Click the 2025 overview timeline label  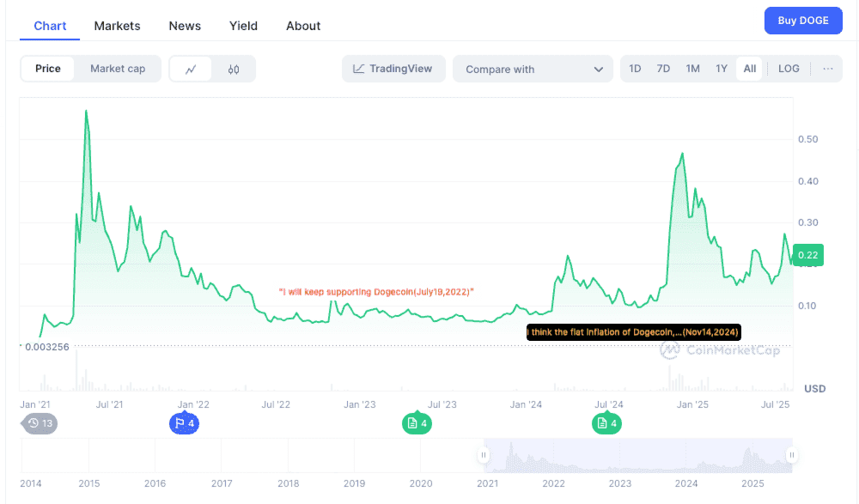[752, 483]
